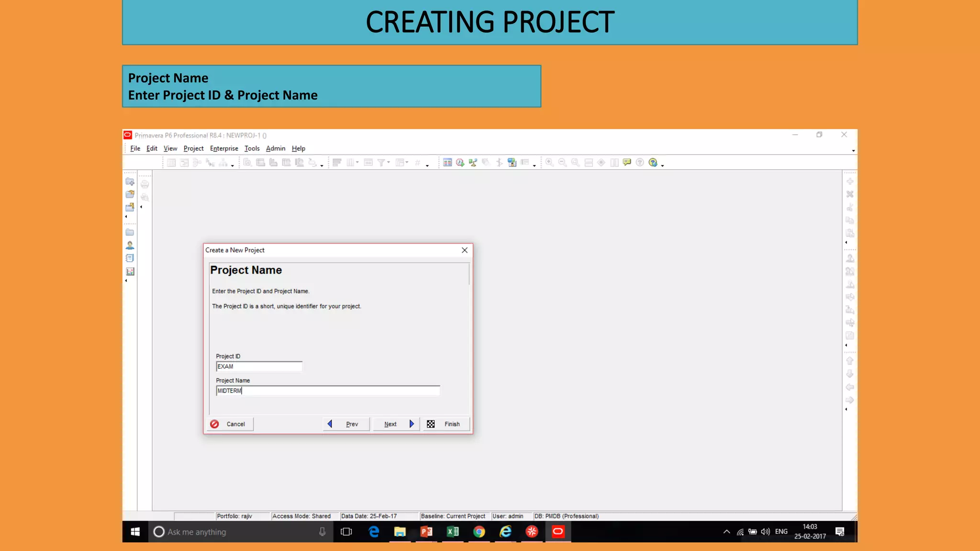Open the Tools menu
The height and width of the screenshot is (551, 980).
click(x=252, y=148)
